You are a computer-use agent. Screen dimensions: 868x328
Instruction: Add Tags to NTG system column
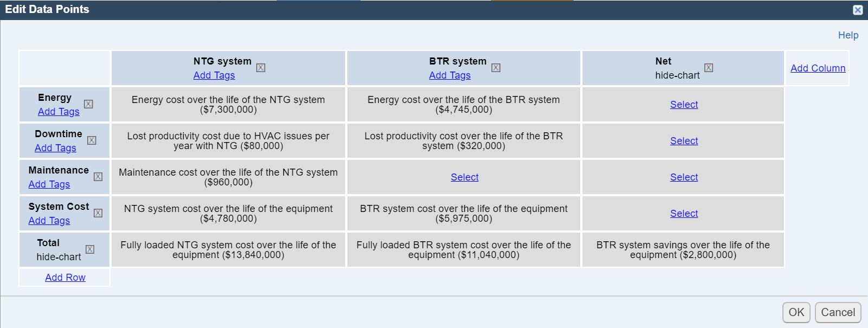(x=214, y=75)
